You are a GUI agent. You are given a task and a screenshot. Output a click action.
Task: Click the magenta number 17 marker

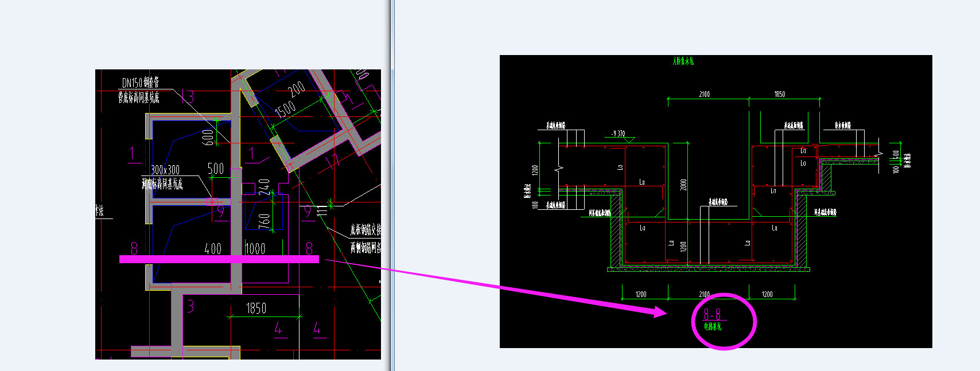[333, 161]
